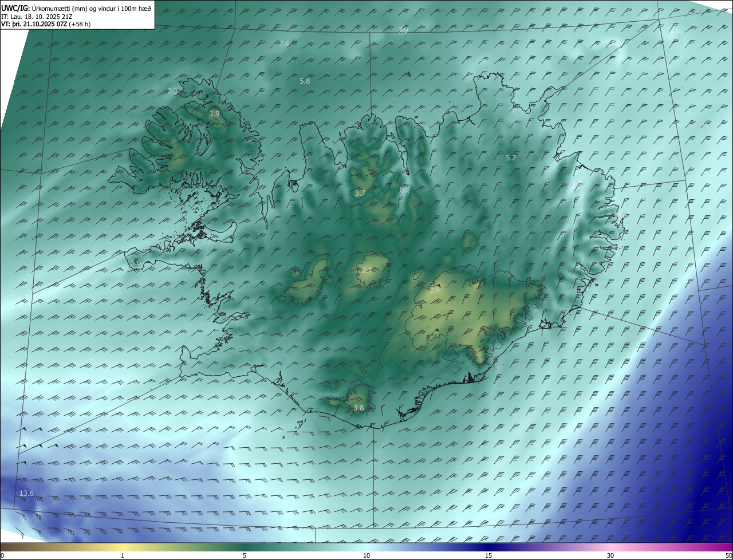Viewport: 733px width, 560px height.
Task: Click the "7.4" value label on the map
Action: pos(284,44)
